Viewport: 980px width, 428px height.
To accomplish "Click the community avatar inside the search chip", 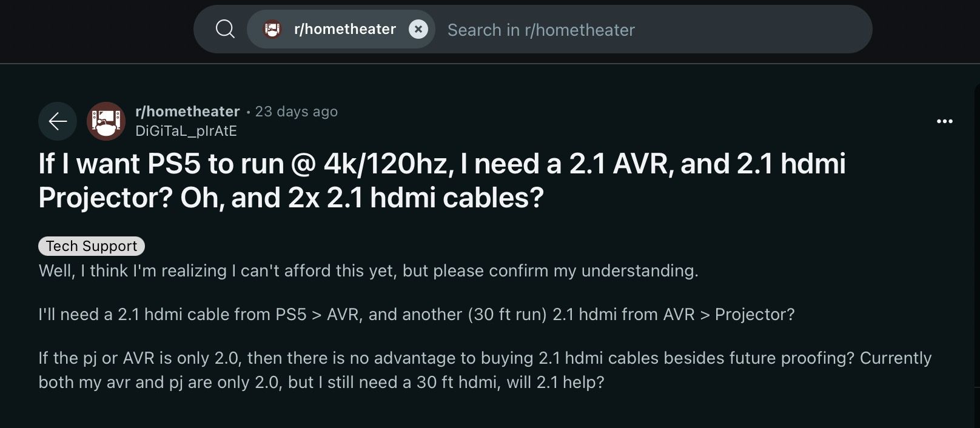I will pos(272,29).
